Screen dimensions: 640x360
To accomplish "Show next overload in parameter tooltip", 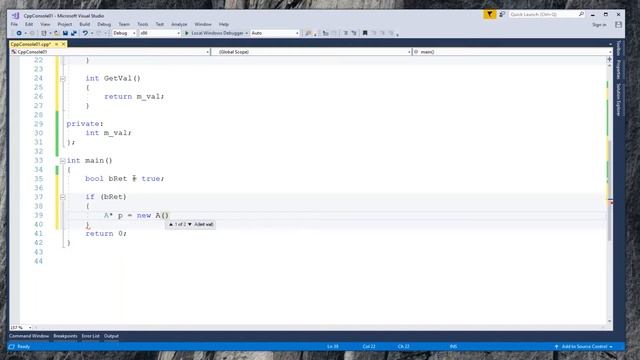I will tap(189, 224).
